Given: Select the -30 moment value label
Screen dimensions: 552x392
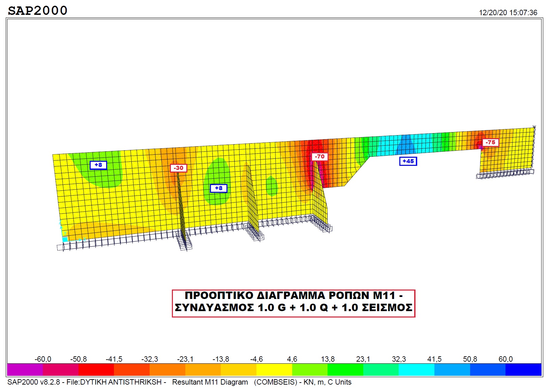Looking at the screenshot, I should pyautogui.click(x=178, y=168).
